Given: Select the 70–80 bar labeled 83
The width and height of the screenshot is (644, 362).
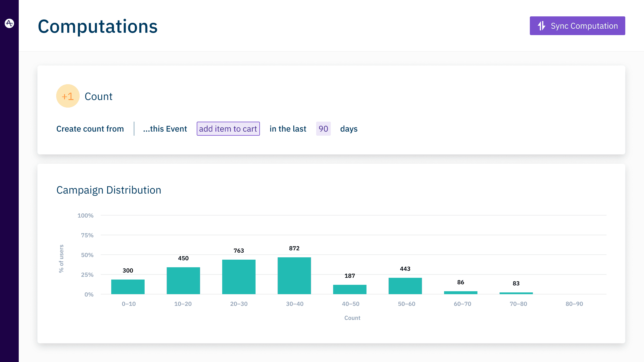Looking at the screenshot, I should pos(516,293).
